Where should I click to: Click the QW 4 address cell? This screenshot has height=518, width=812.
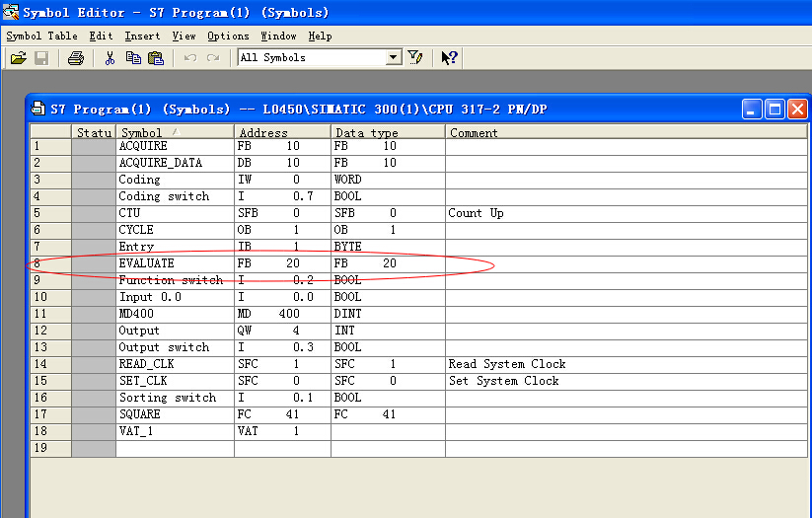283,331
